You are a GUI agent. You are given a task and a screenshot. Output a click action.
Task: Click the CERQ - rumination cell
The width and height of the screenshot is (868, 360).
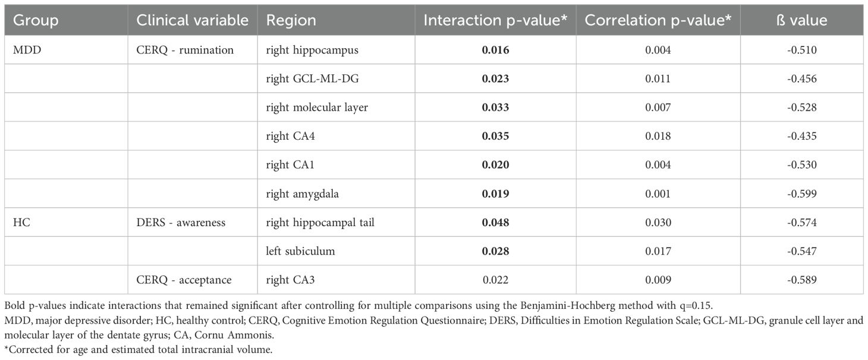pos(185,50)
